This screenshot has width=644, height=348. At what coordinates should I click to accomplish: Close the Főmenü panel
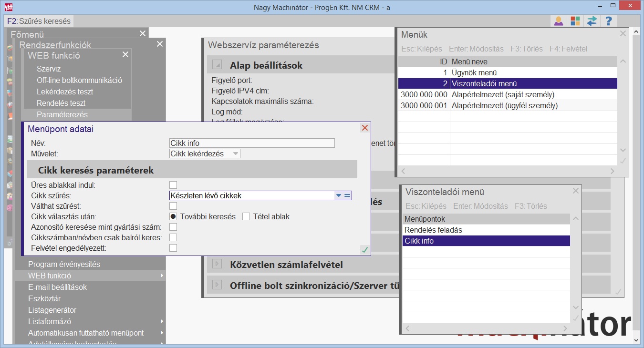(143, 33)
